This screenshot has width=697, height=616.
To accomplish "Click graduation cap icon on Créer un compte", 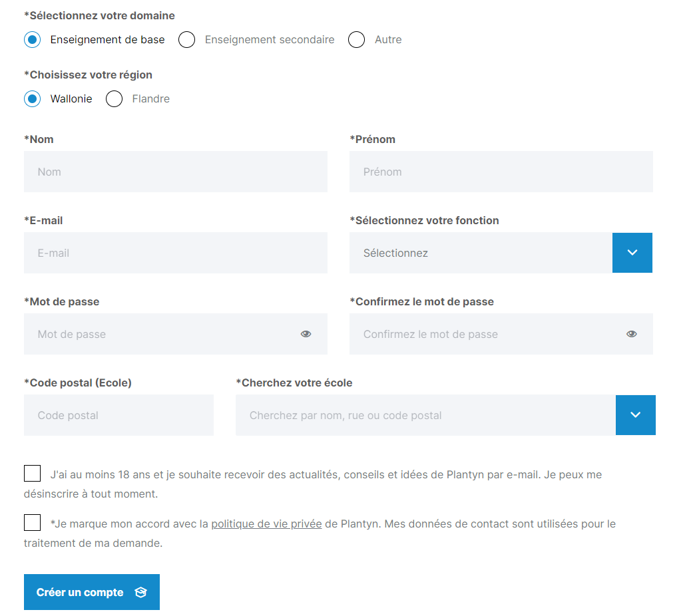I will pyautogui.click(x=141, y=592).
